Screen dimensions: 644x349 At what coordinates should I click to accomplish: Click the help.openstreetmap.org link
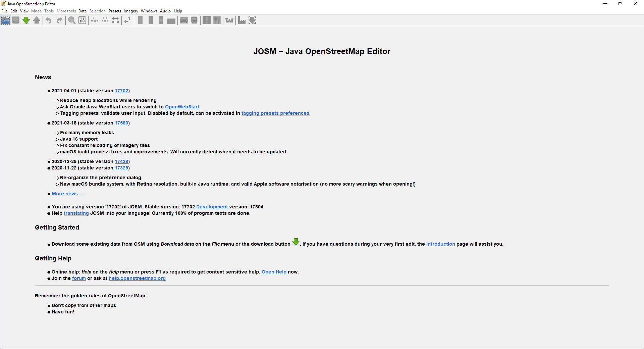tap(137, 278)
